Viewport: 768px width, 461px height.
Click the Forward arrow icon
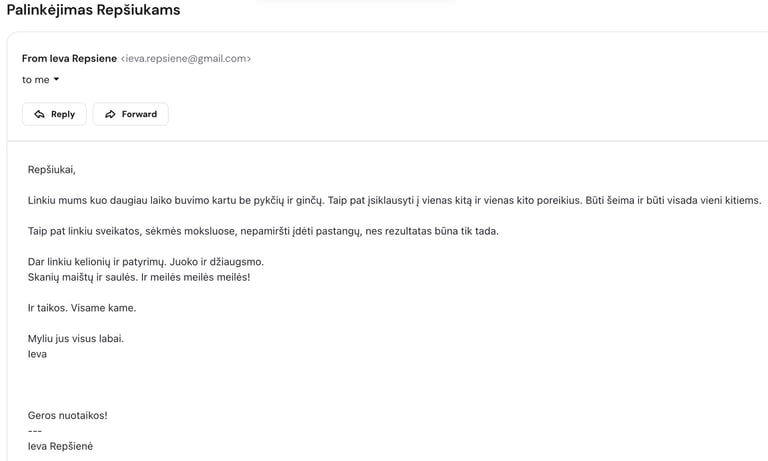click(x=111, y=114)
